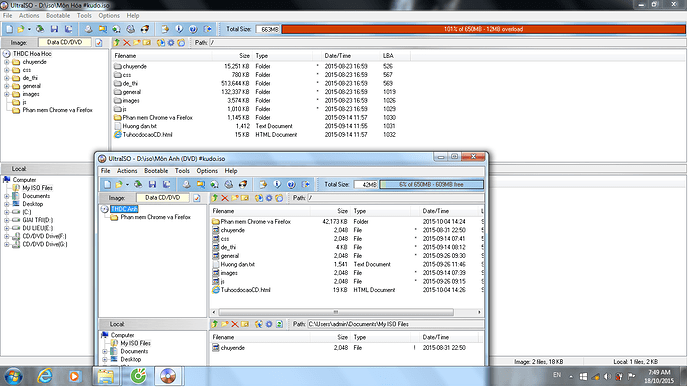The width and height of the screenshot is (690, 387).
Task: Sort by Date/Time header in Môn Anh image list
Action: tap(448, 211)
